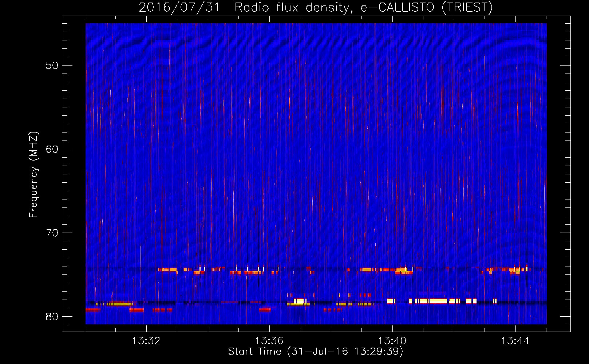Select the 70 frequency tick label
Viewport: 589px width, 364px height.
pos(52,233)
